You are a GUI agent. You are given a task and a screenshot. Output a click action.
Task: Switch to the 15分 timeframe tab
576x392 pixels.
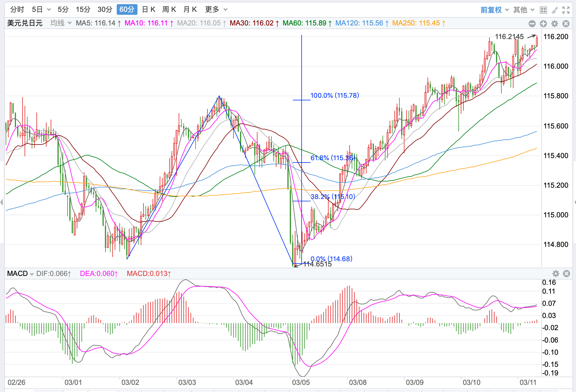coord(83,10)
